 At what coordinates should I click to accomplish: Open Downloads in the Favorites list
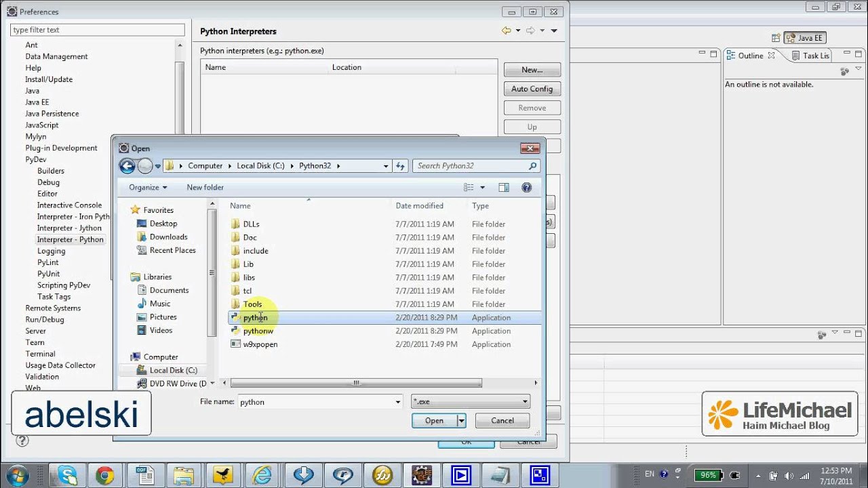[168, 237]
